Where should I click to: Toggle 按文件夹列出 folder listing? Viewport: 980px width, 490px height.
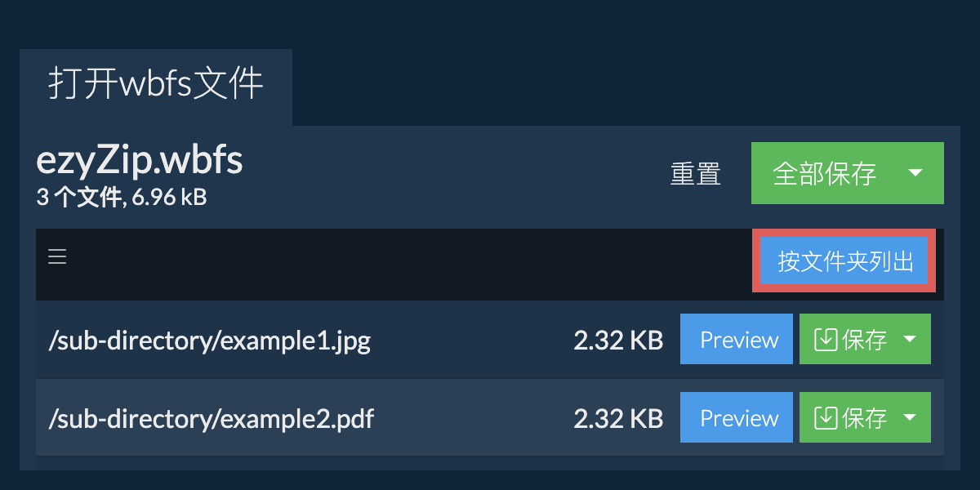(x=844, y=261)
